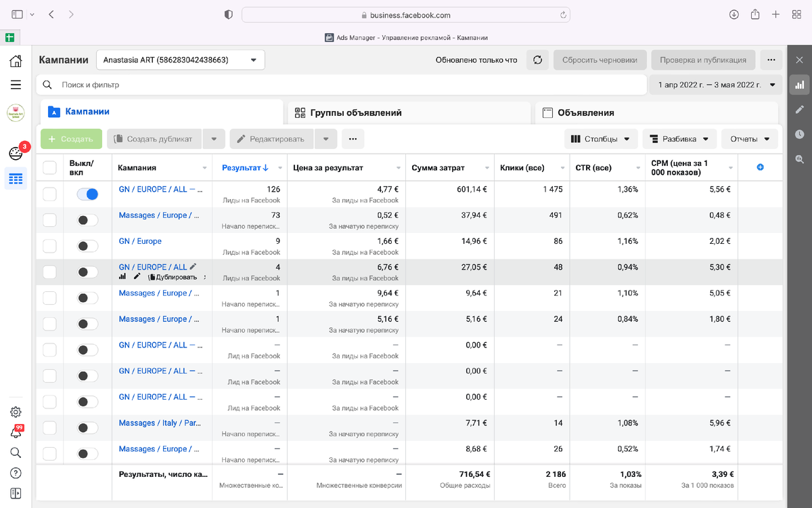The image size is (812, 508).
Task: Click Safari share icon
Action: tap(755, 14)
